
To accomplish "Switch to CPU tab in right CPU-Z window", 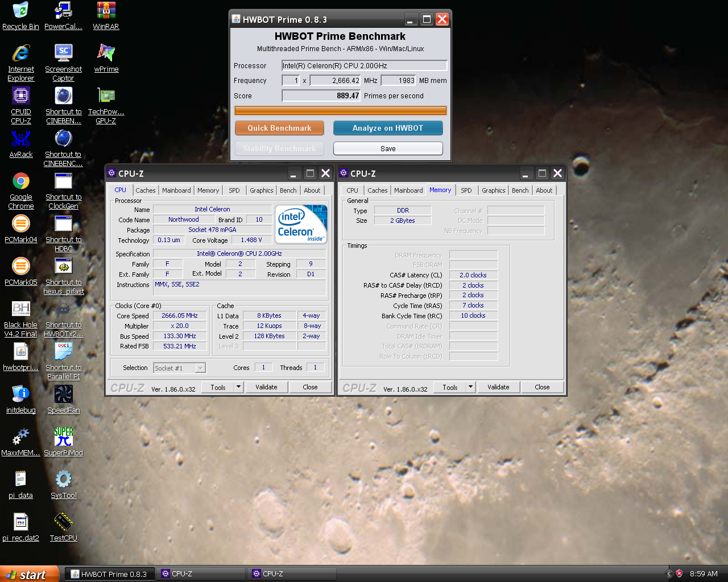I will pyautogui.click(x=353, y=190).
